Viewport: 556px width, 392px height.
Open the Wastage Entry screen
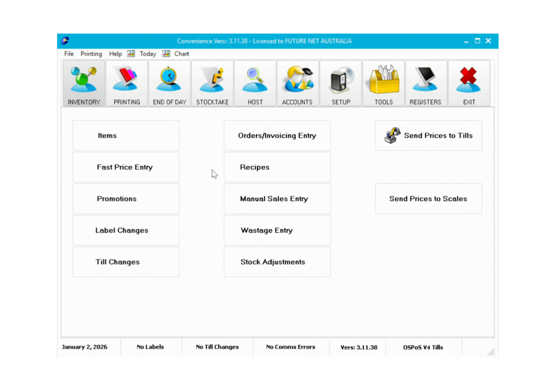pyautogui.click(x=277, y=230)
